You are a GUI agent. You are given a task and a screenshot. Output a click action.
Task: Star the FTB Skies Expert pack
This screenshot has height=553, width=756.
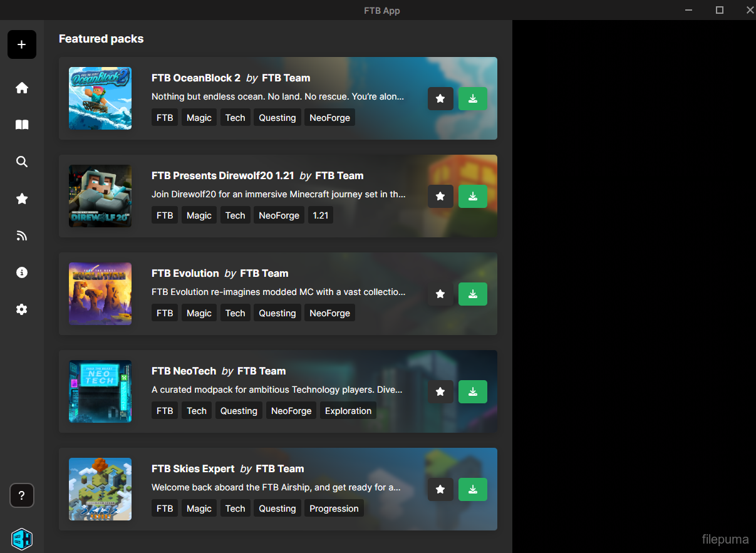(440, 489)
